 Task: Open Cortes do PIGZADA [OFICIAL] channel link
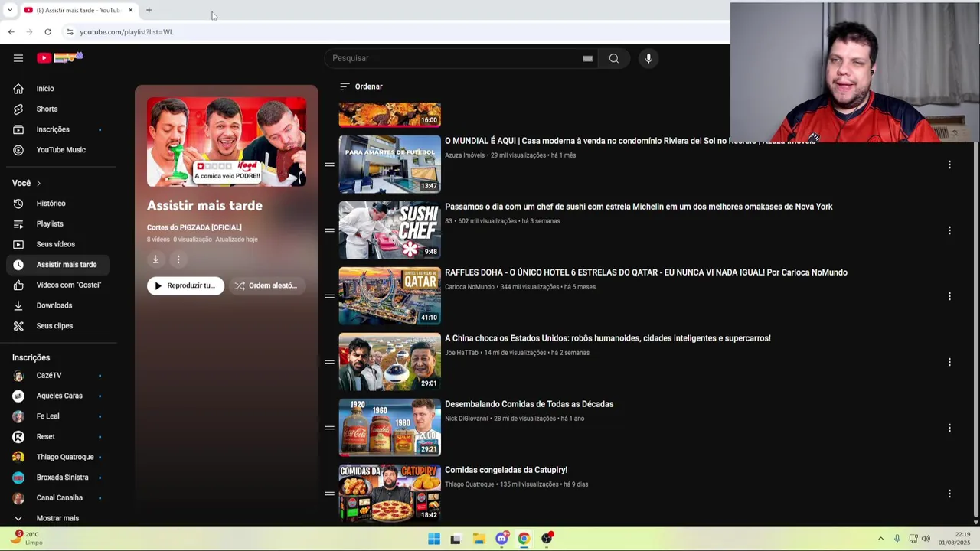pyautogui.click(x=194, y=227)
